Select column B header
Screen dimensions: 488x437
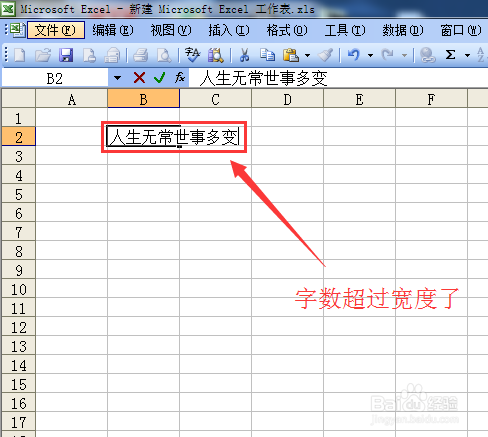(x=144, y=99)
